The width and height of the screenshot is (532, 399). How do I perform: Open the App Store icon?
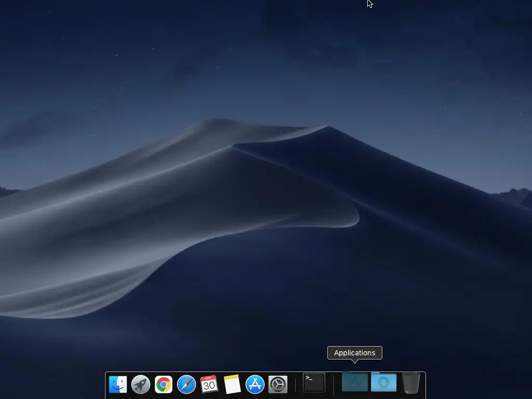[255, 384]
